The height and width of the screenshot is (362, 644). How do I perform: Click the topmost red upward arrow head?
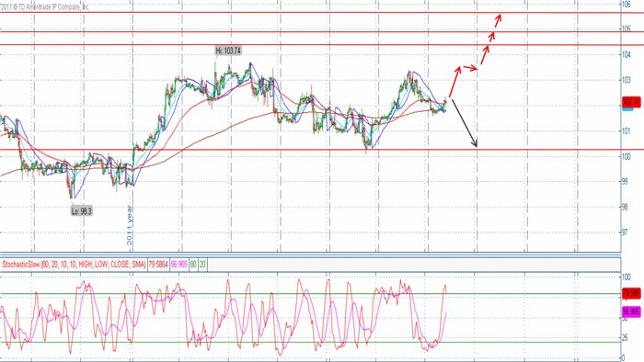499,18
